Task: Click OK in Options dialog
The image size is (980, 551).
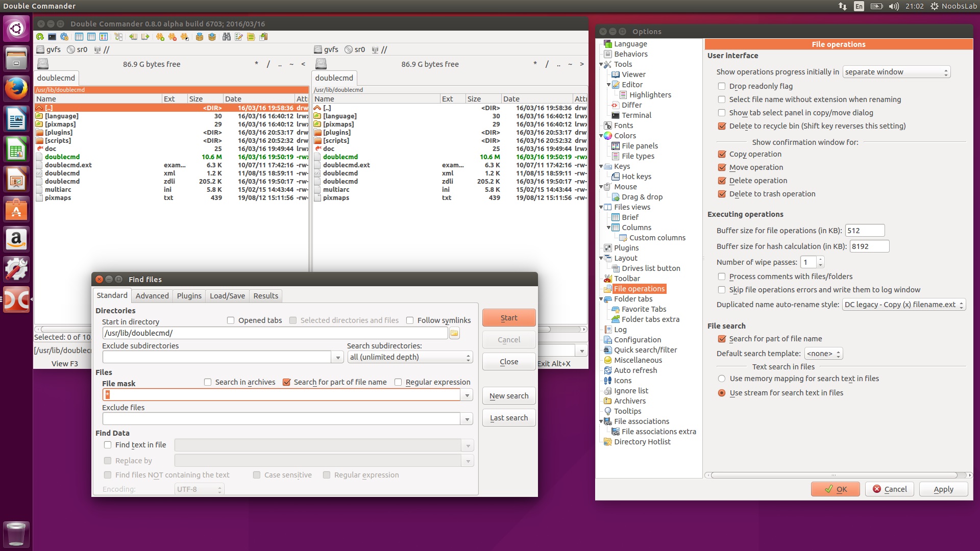Action: point(836,489)
